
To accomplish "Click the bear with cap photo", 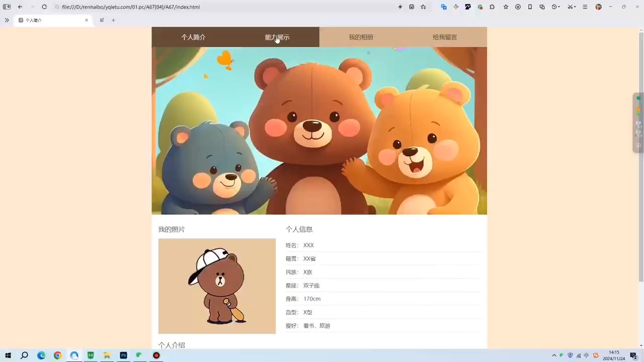I will [217, 286].
